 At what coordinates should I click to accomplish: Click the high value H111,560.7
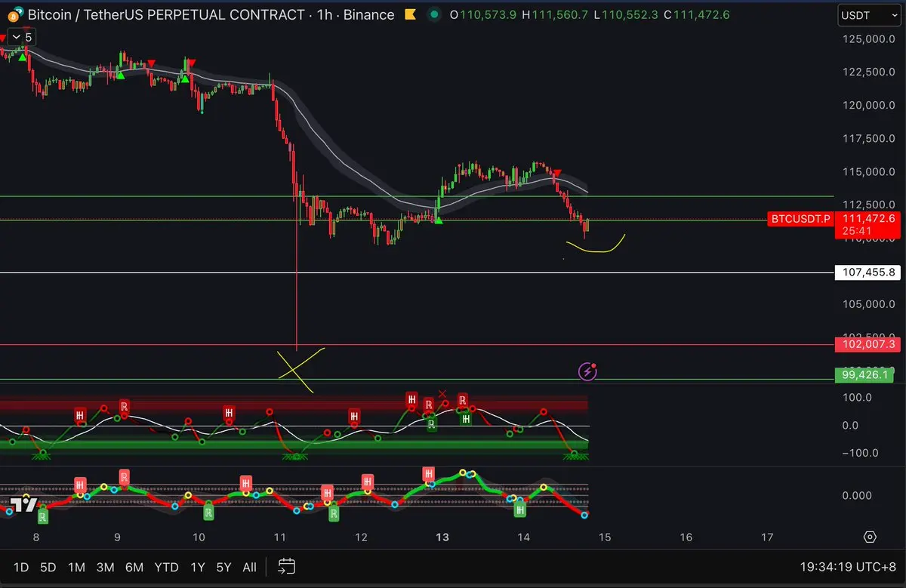coord(556,14)
